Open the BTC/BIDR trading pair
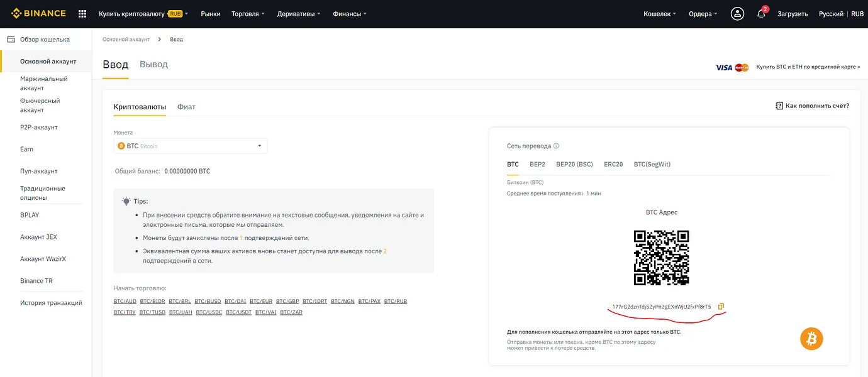 153,302
